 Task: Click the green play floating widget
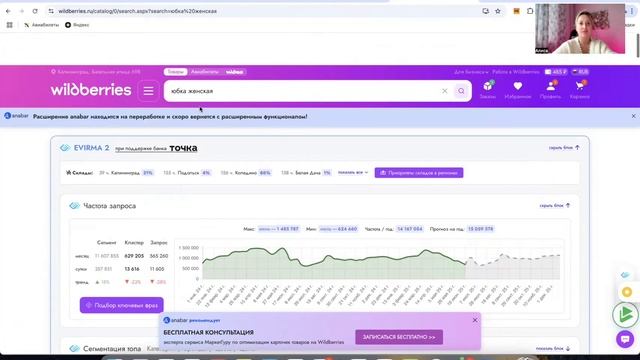[x=625, y=315]
